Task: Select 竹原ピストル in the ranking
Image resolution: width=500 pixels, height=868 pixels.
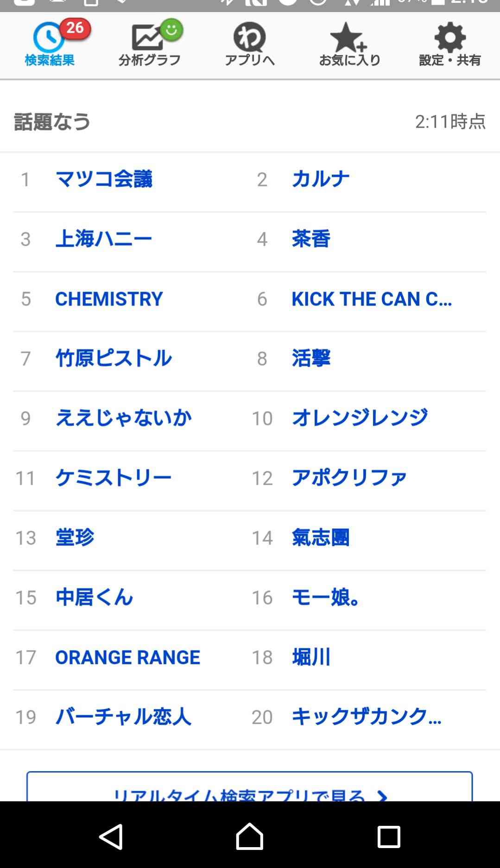Action: pos(114,358)
